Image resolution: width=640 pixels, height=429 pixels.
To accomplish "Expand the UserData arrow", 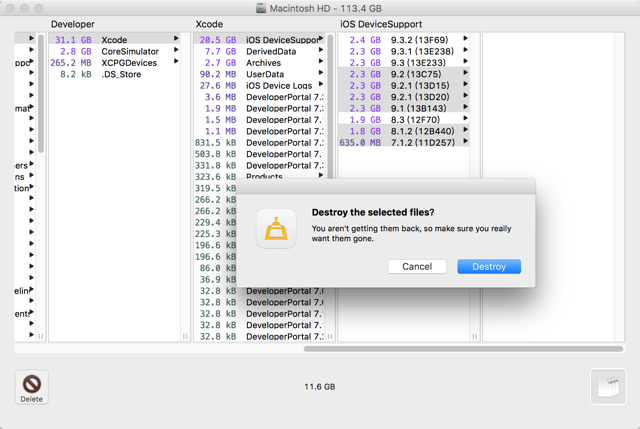I will pyautogui.click(x=321, y=73).
